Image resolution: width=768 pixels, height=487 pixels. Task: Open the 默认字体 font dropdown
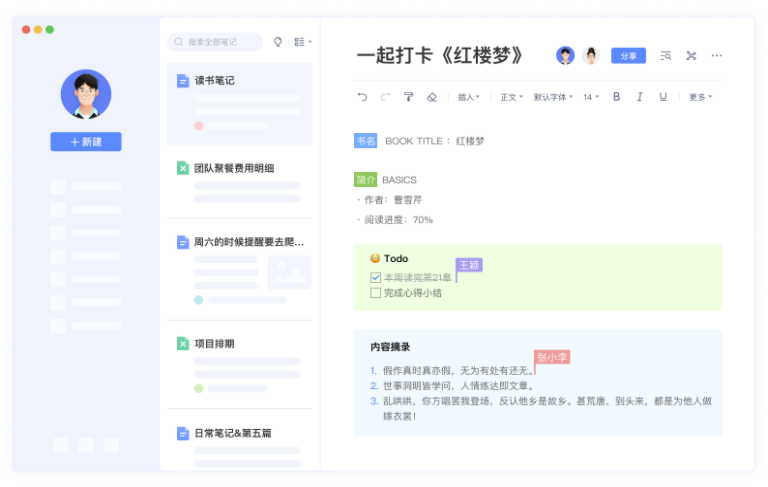pos(553,97)
